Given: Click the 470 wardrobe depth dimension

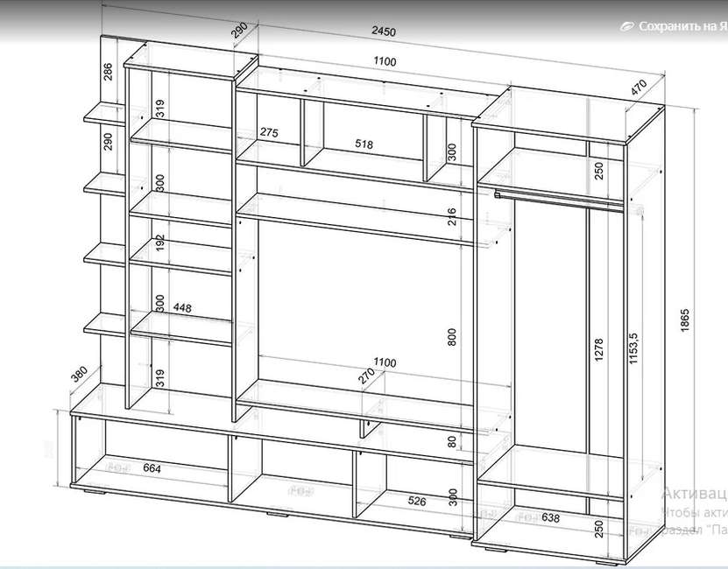Looking at the screenshot, I should tap(639, 88).
